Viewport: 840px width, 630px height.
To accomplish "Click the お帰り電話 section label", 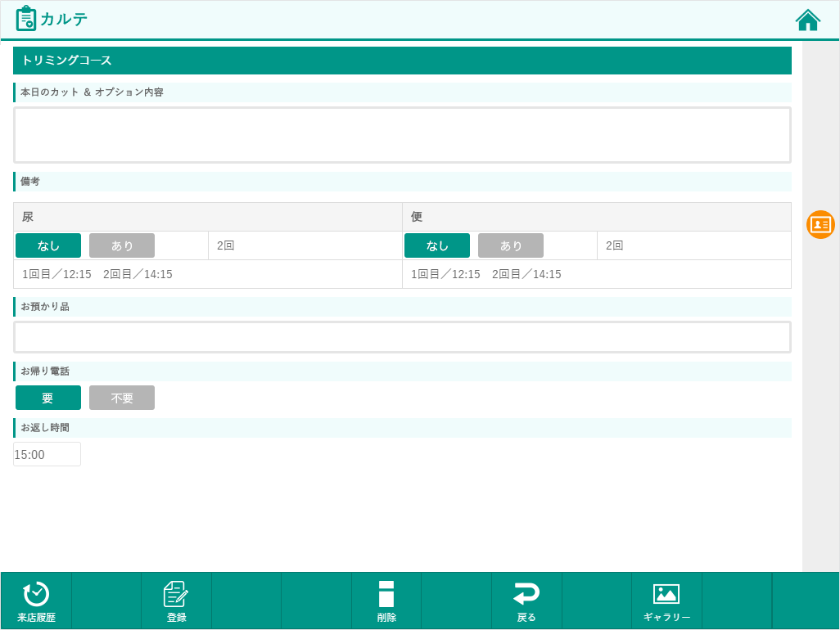I will 402,371.
